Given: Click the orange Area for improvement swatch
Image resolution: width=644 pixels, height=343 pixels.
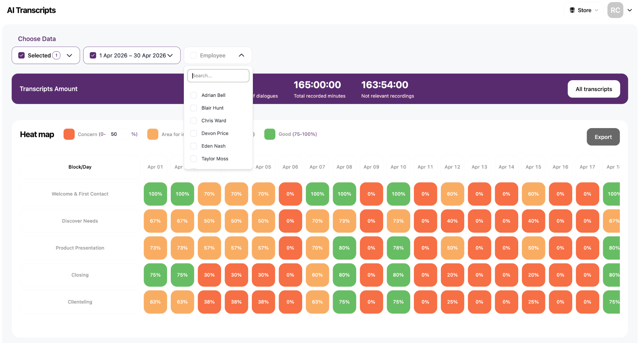Looking at the screenshot, I should (153, 134).
